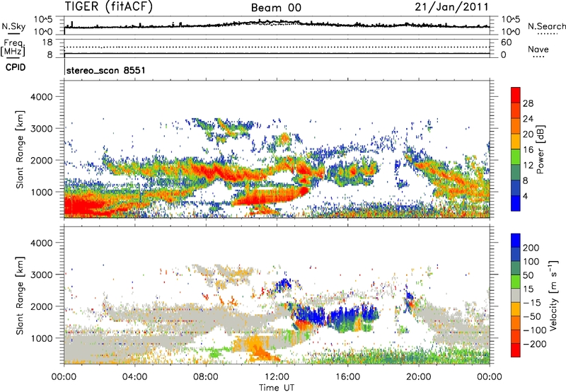Select the "N.Sky" legend label
Viewport: 566px width, 392px height.
point(13,26)
